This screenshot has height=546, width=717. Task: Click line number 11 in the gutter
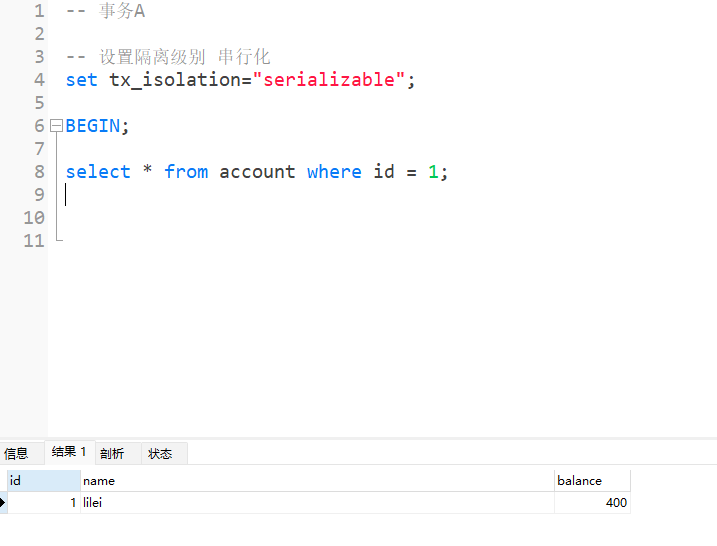pos(34,241)
